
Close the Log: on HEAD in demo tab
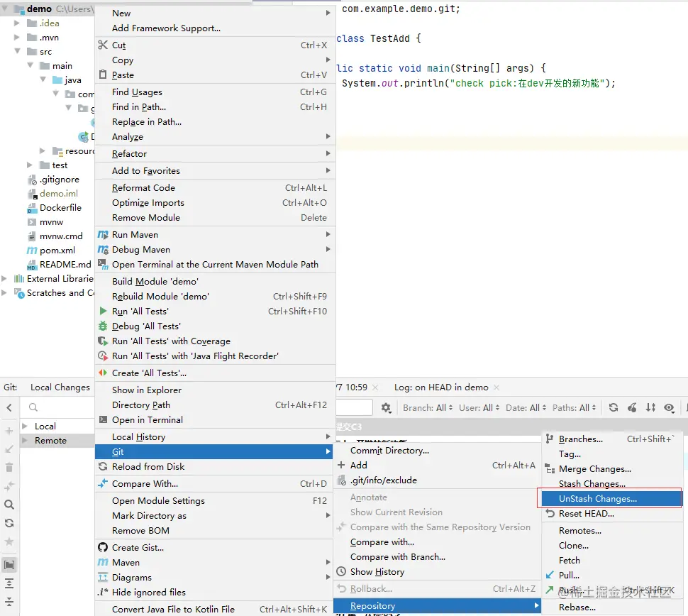coord(496,387)
